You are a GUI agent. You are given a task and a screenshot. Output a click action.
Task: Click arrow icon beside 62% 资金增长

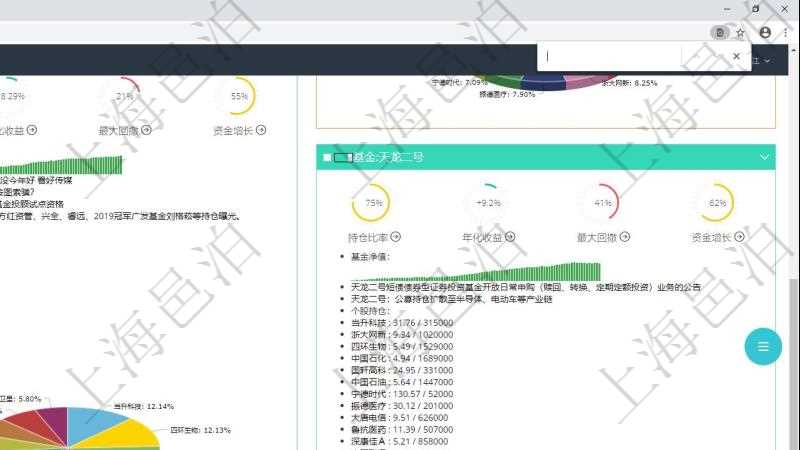coord(738,237)
